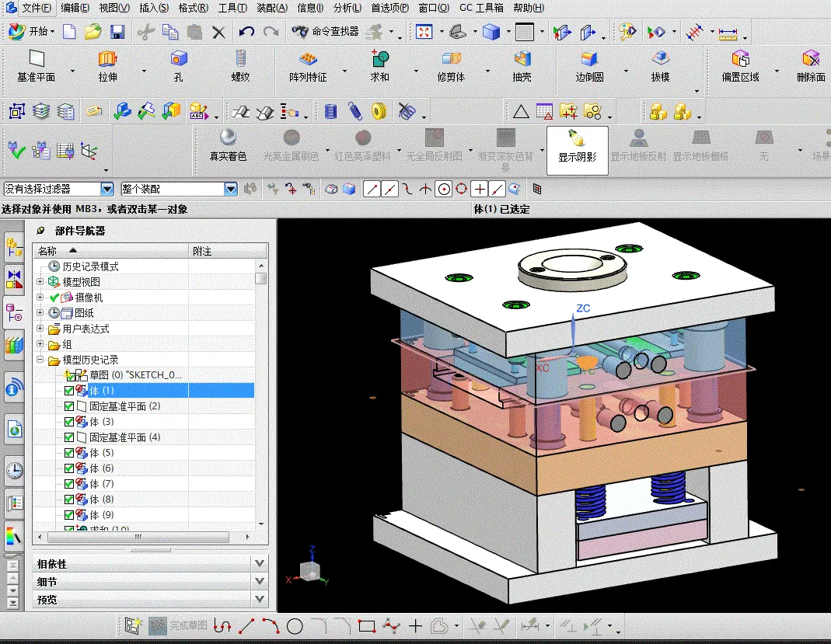
Task: Toggle the 体 (3) checkbox
Action: click(69, 422)
